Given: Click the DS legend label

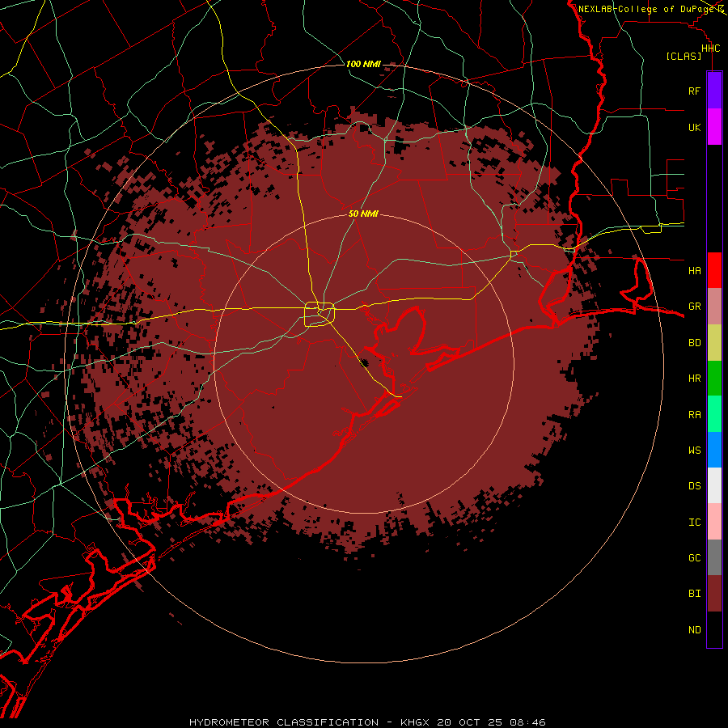Looking at the screenshot, I should (x=694, y=485).
